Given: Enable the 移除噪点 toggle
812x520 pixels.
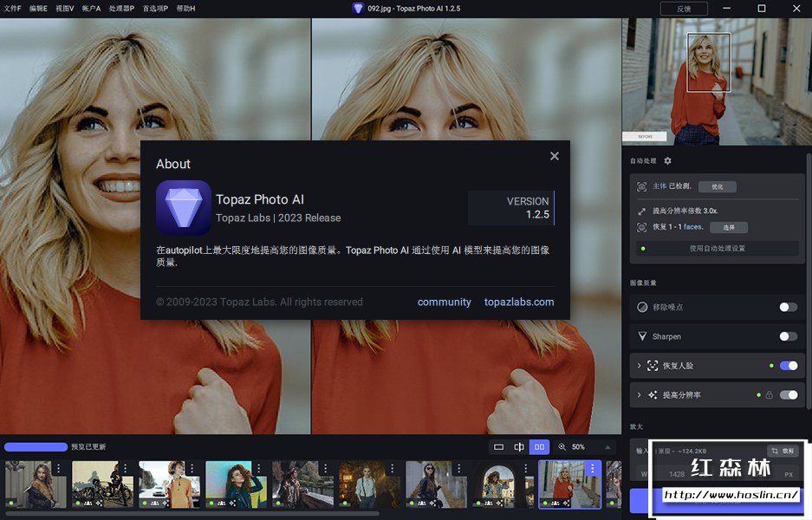Looking at the screenshot, I should [x=789, y=307].
